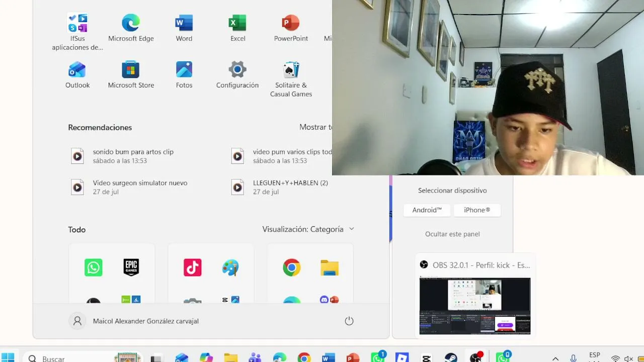The height and width of the screenshot is (362, 644).
Task: Open Configuración settings app
Action: (x=237, y=75)
